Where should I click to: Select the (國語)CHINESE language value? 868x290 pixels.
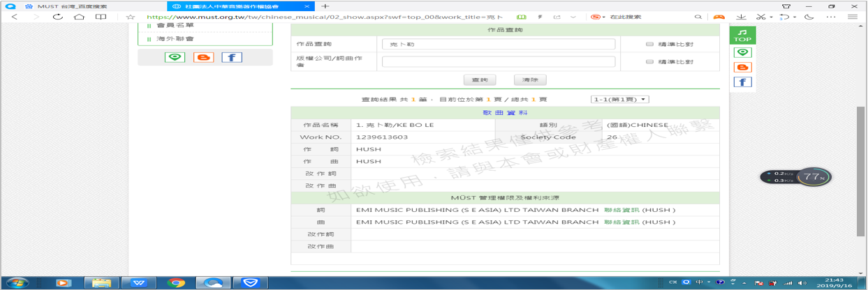pos(637,125)
